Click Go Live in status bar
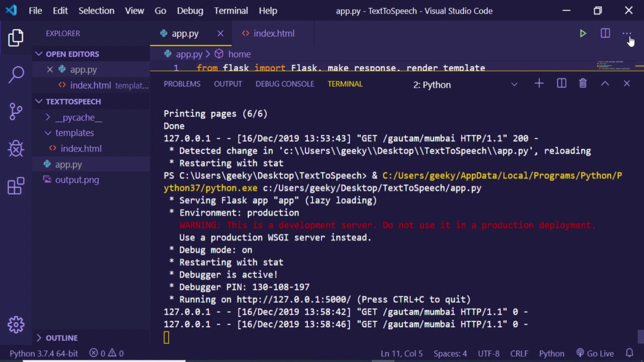Screen dimensions: 644x362 tap(595, 353)
